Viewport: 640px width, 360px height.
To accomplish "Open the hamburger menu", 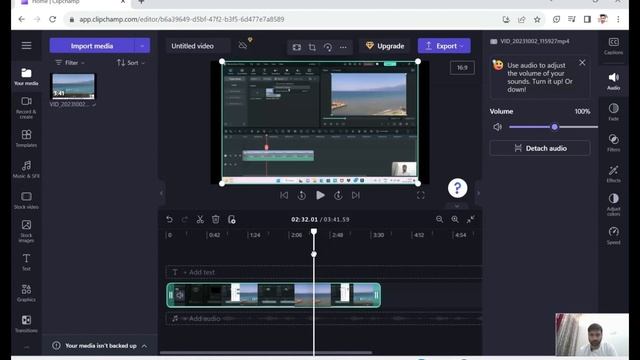I will coord(26,45).
